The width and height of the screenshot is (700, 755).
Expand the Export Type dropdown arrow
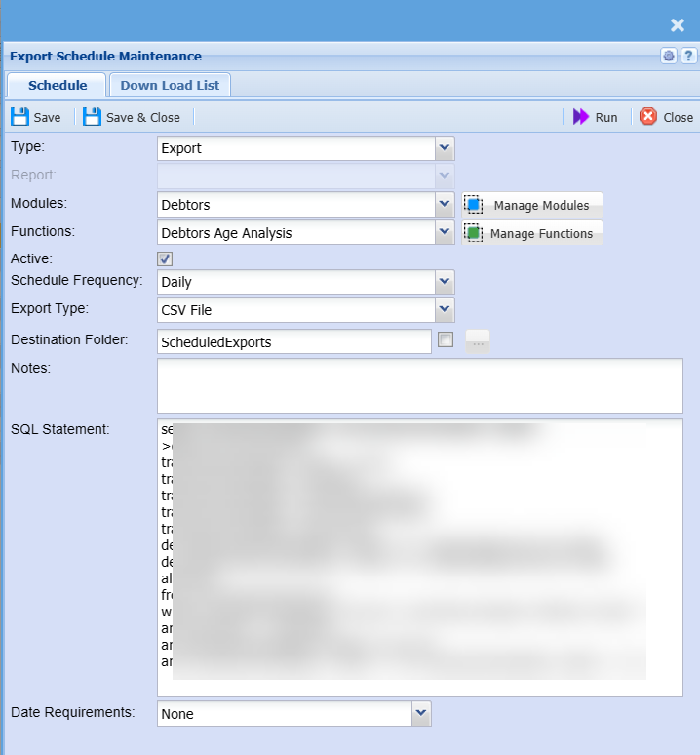445,309
